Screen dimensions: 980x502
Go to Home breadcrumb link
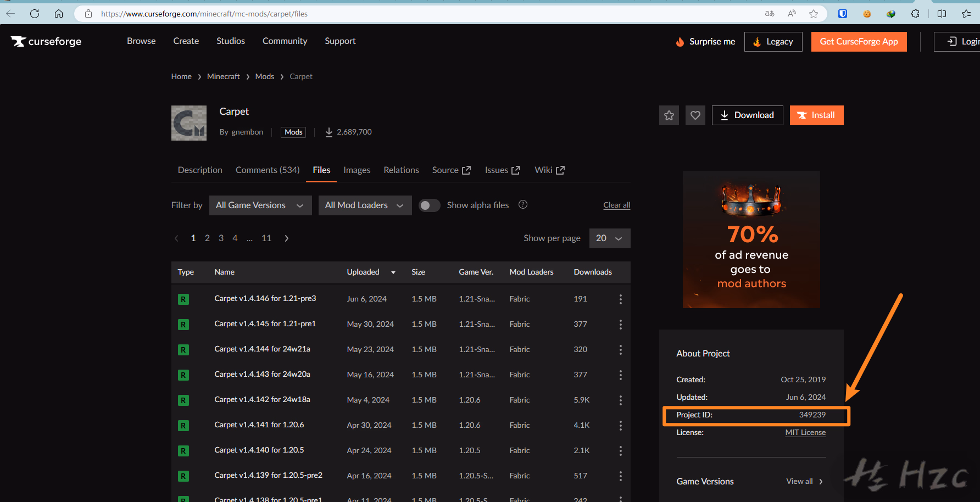pyautogui.click(x=181, y=76)
